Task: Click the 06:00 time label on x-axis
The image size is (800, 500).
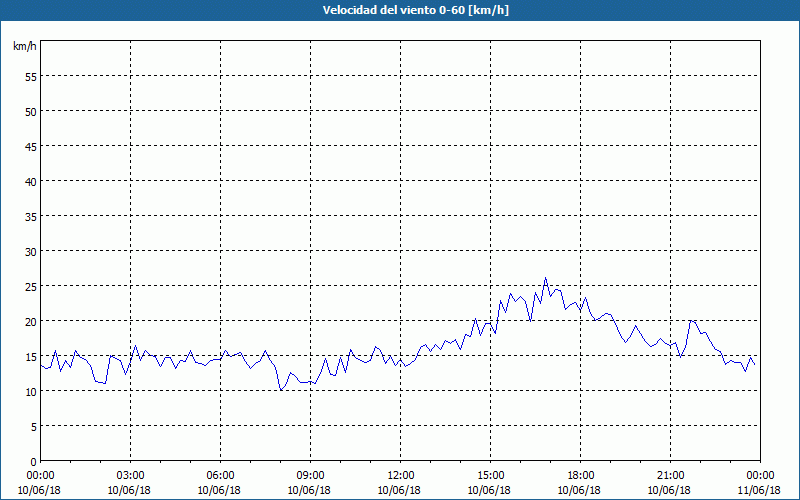Action: [x=220, y=476]
